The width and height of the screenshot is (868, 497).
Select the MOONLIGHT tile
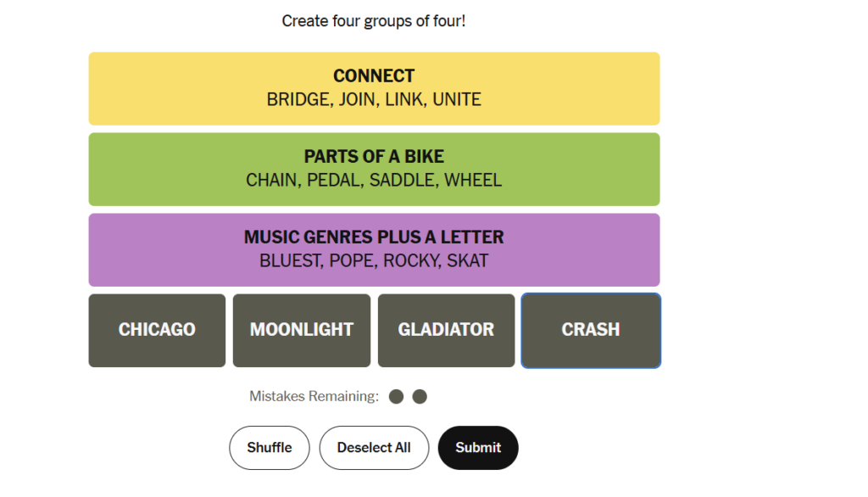tap(302, 330)
